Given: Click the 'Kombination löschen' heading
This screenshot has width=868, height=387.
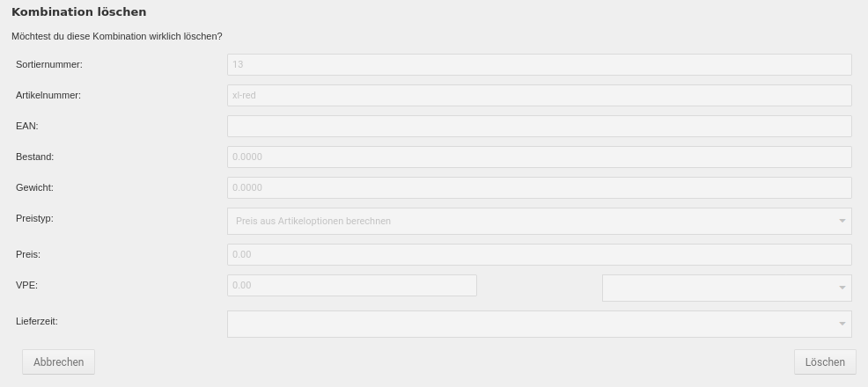Looking at the screenshot, I should [78, 12].
